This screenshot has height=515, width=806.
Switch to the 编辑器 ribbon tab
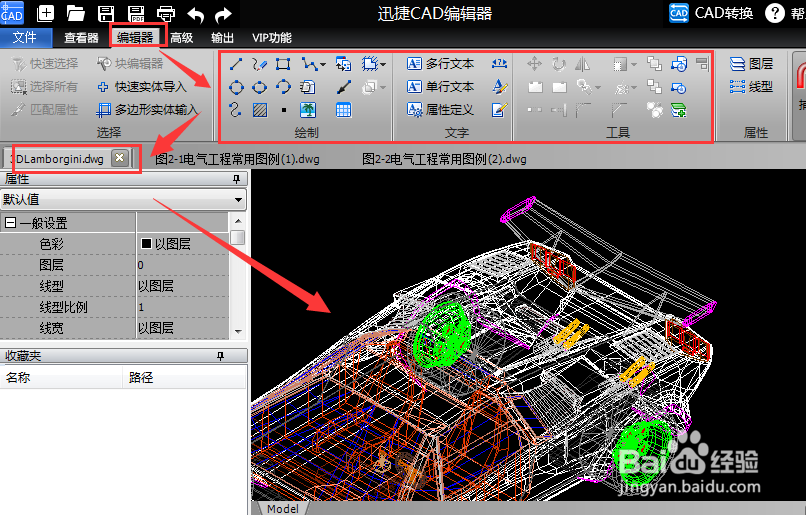(x=135, y=38)
